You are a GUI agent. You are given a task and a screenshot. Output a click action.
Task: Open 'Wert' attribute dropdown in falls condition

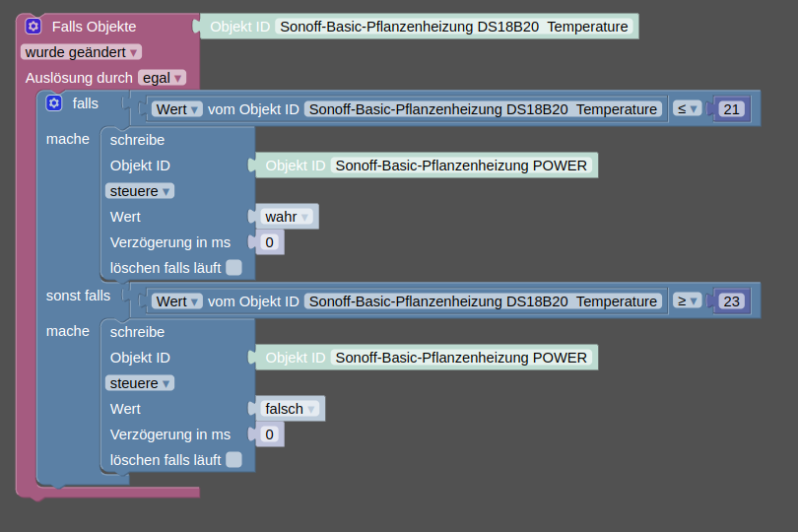point(177,109)
